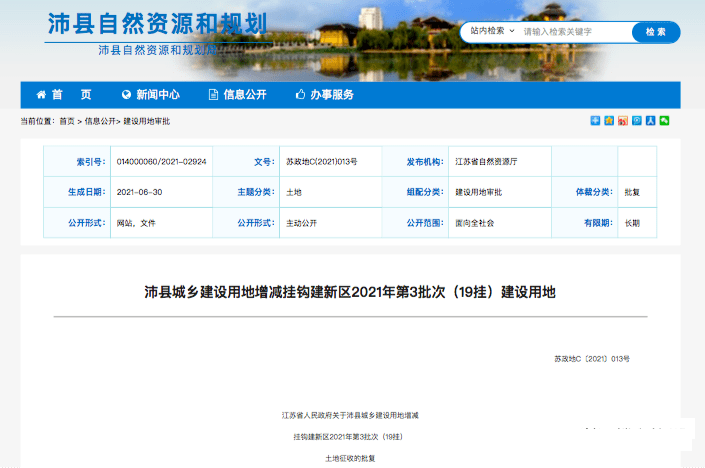Viewport: 705px width, 468px height.
Task: Open the 新闻中心 navigation item
Action: pos(151,94)
